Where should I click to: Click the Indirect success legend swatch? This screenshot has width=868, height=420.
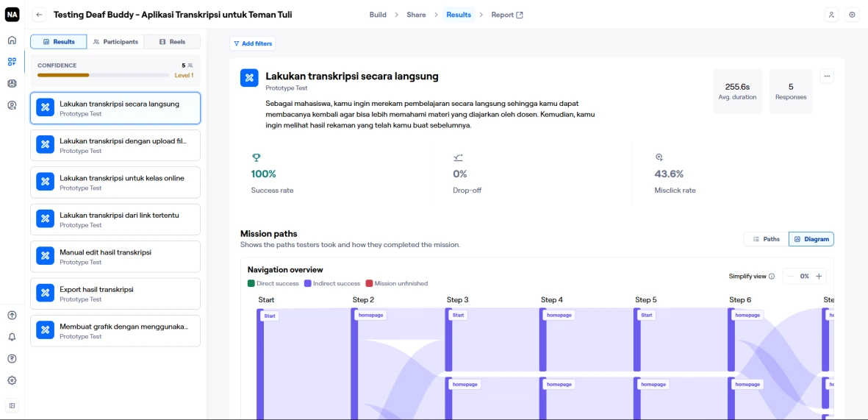point(307,283)
